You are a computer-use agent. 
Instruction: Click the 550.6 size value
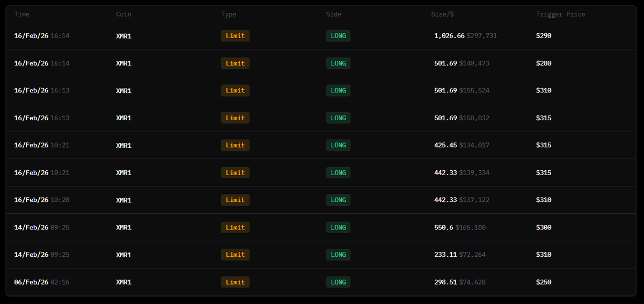coord(443,227)
